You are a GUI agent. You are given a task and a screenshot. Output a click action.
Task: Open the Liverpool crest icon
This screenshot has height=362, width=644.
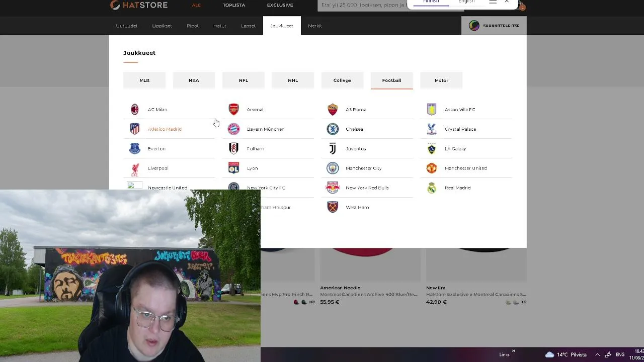pyautogui.click(x=135, y=168)
